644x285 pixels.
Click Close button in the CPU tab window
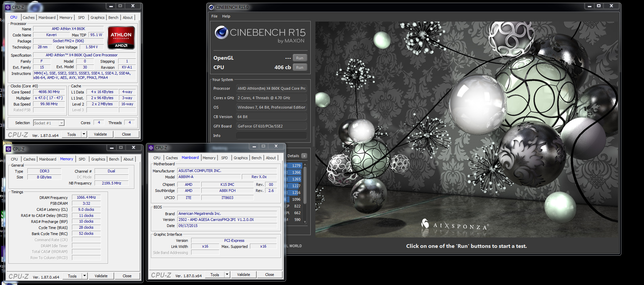[x=126, y=134]
